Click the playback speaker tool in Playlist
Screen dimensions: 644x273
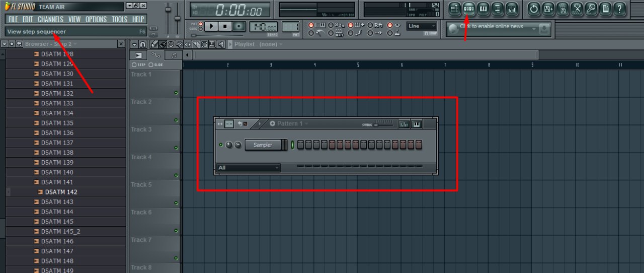tap(220, 44)
